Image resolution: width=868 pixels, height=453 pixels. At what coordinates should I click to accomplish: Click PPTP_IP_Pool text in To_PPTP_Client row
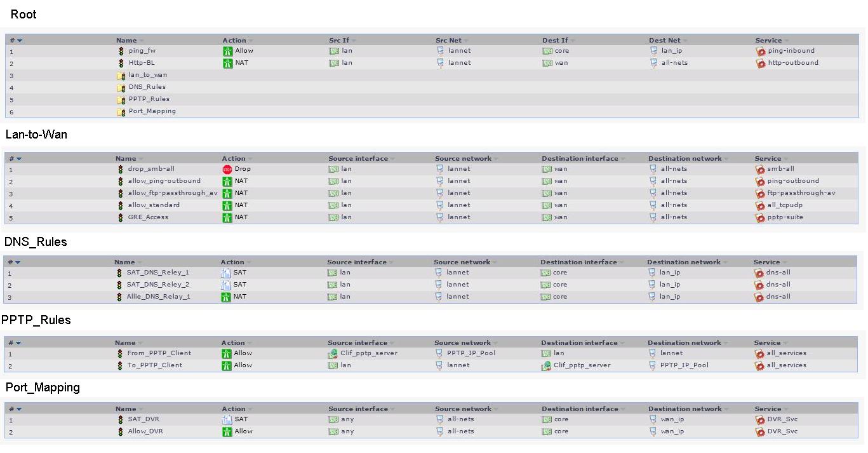[684, 365]
